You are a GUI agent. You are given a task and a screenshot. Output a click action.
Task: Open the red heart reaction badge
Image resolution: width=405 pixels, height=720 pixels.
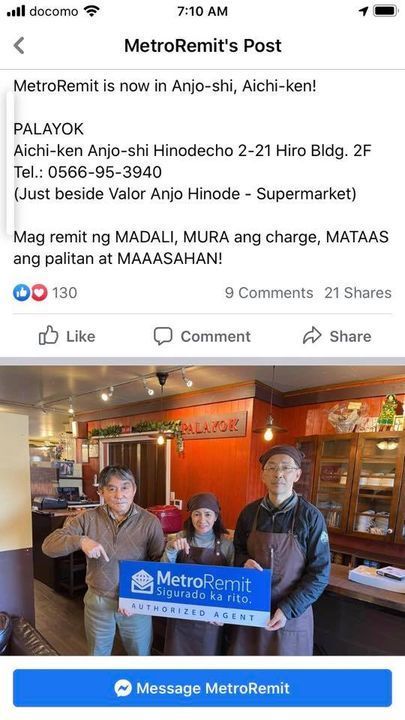pyautogui.click(x=39, y=292)
